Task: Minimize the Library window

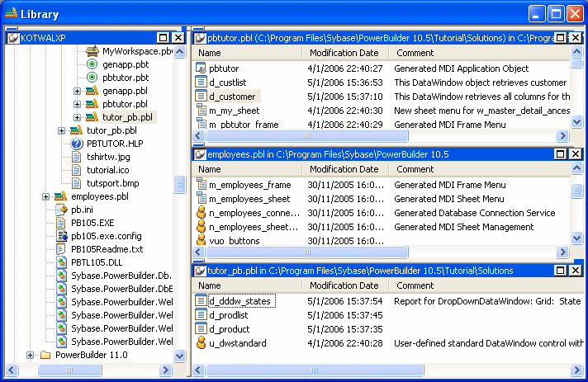Action: click(536, 14)
